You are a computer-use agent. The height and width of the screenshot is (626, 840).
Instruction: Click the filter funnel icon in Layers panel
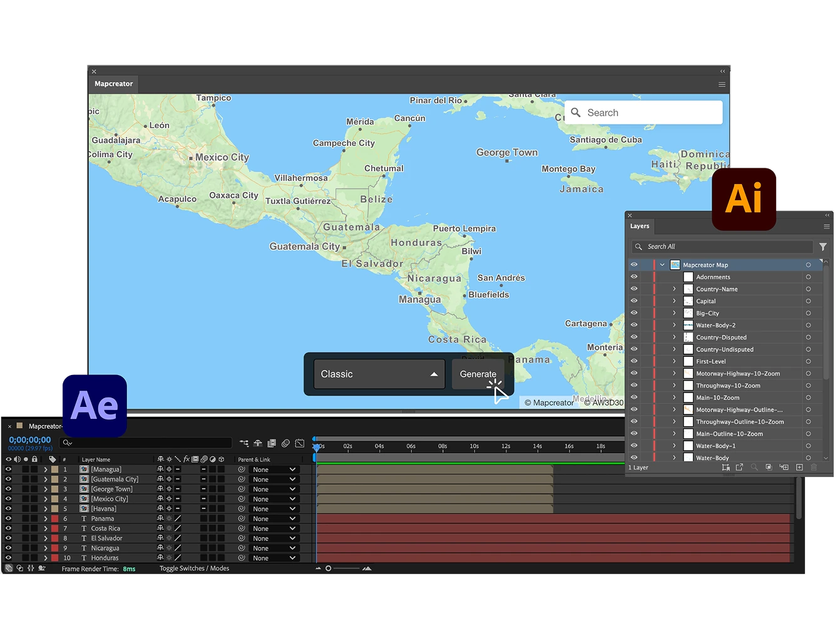tap(823, 247)
